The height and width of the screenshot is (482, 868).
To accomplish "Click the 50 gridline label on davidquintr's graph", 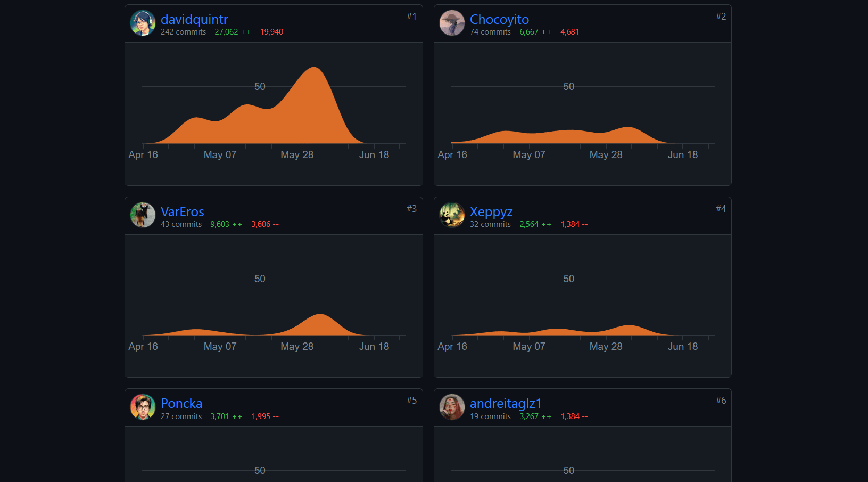I will coord(260,87).
